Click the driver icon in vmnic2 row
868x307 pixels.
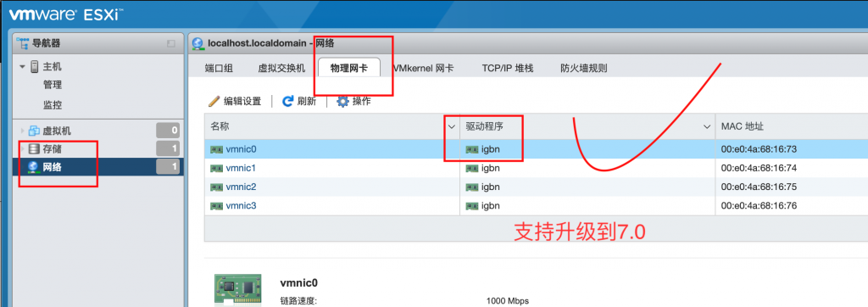pos(472,187)
